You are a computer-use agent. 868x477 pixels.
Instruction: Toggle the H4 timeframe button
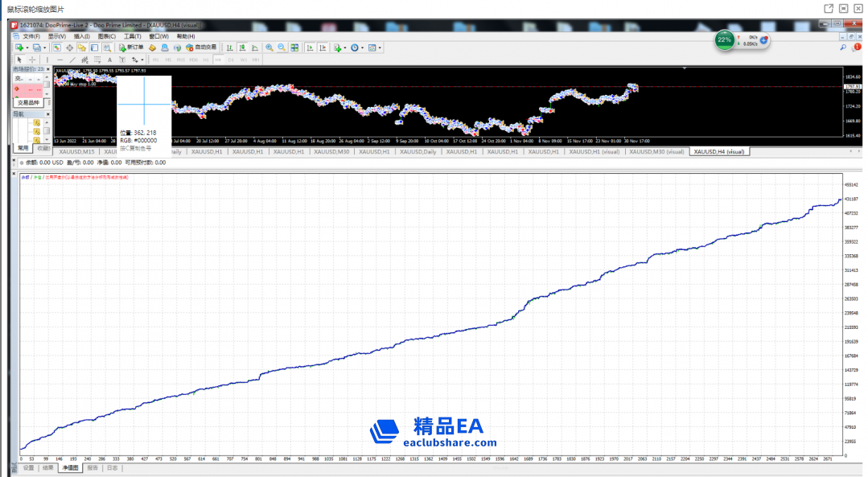click(219, 60)
